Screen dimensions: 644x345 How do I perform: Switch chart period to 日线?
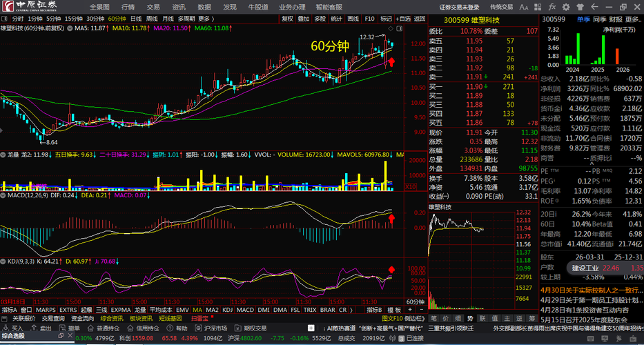tap(136, 19)
